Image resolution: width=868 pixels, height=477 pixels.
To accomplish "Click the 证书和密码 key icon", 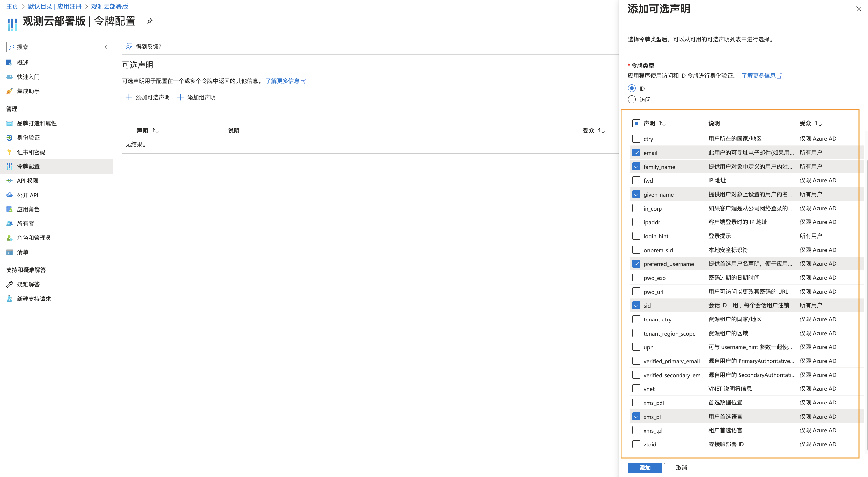I will point(10,152).
